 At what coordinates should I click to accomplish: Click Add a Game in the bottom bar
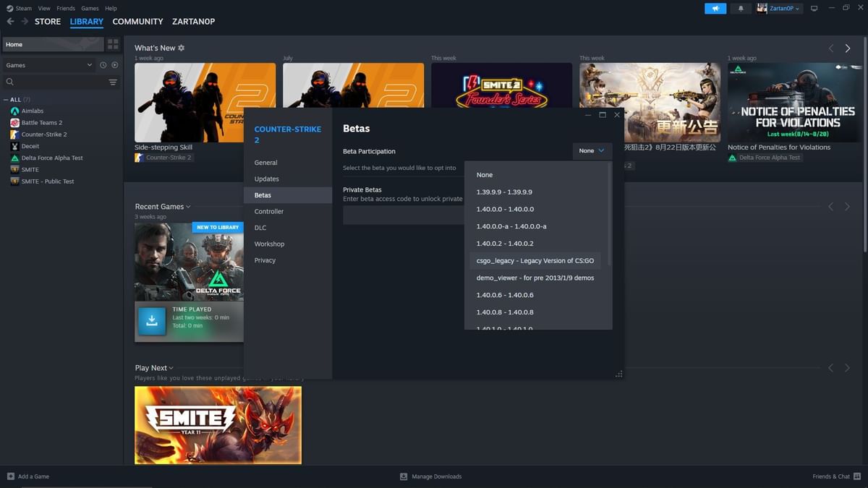point(30,476)
